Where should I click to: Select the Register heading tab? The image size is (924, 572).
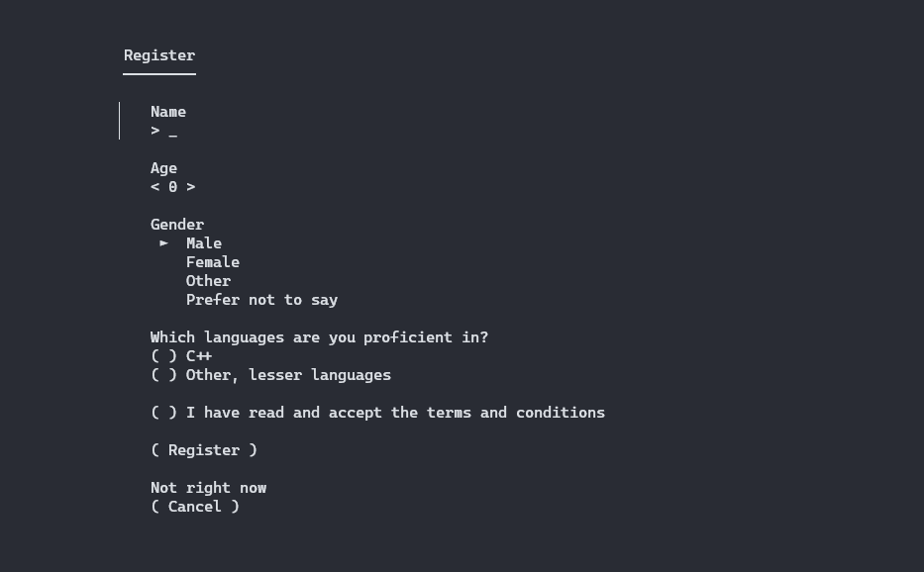159,55
